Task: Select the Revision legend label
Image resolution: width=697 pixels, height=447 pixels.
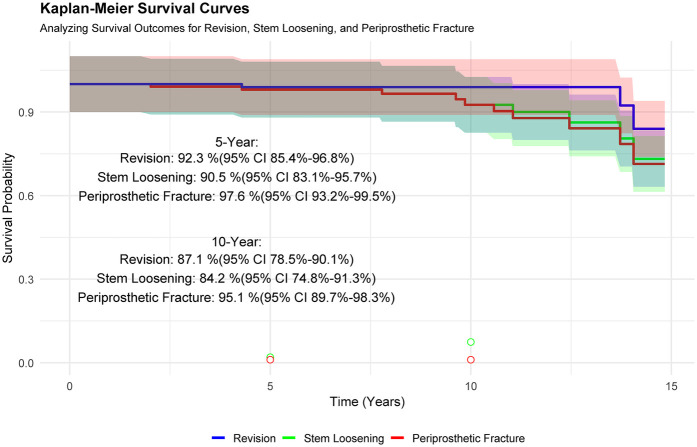Action: point(254,439)
